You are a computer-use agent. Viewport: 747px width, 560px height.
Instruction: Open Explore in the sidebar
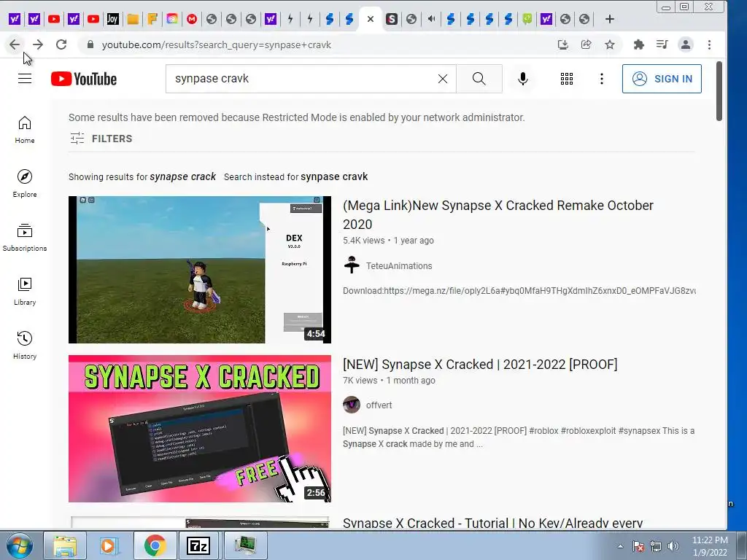[25, 184]
